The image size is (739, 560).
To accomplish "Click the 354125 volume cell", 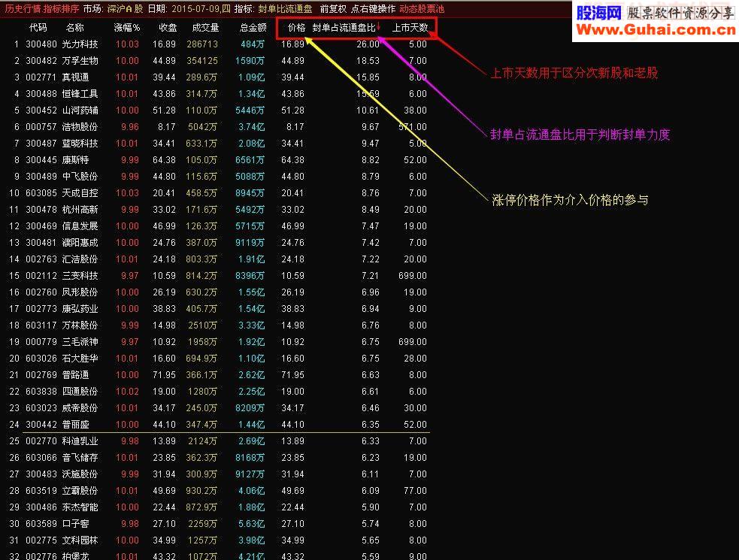I will [x=202, y=61].
